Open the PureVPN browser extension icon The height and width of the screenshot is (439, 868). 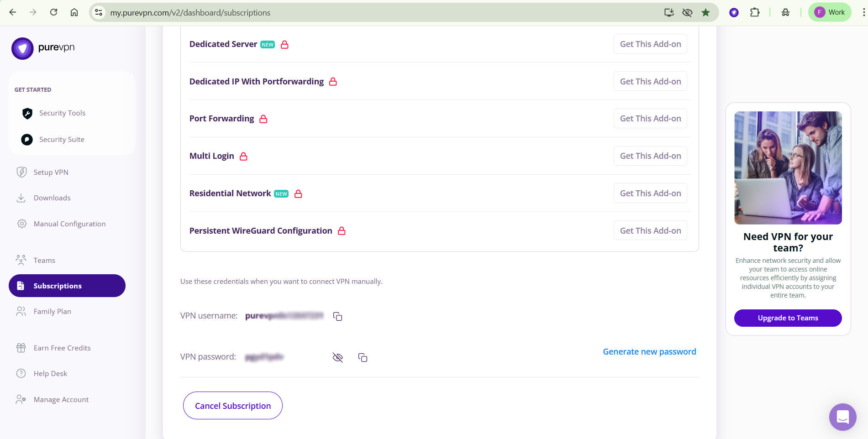click(734, 12)
